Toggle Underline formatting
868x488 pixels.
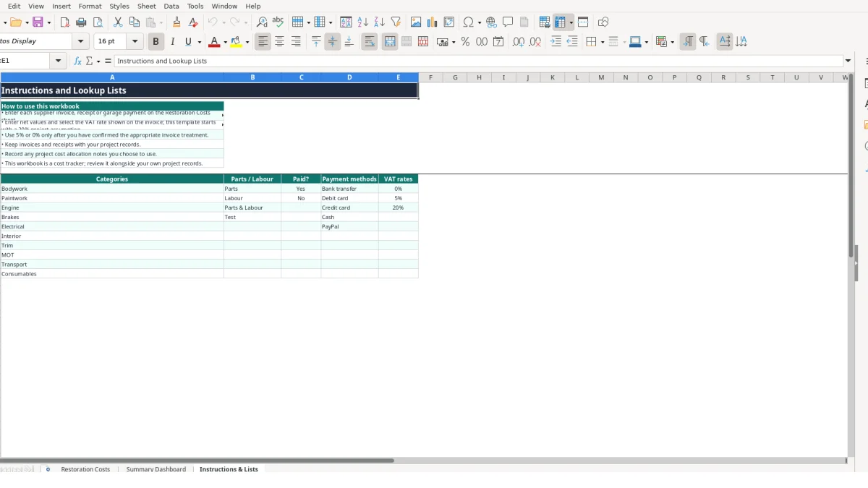(189, 42)
